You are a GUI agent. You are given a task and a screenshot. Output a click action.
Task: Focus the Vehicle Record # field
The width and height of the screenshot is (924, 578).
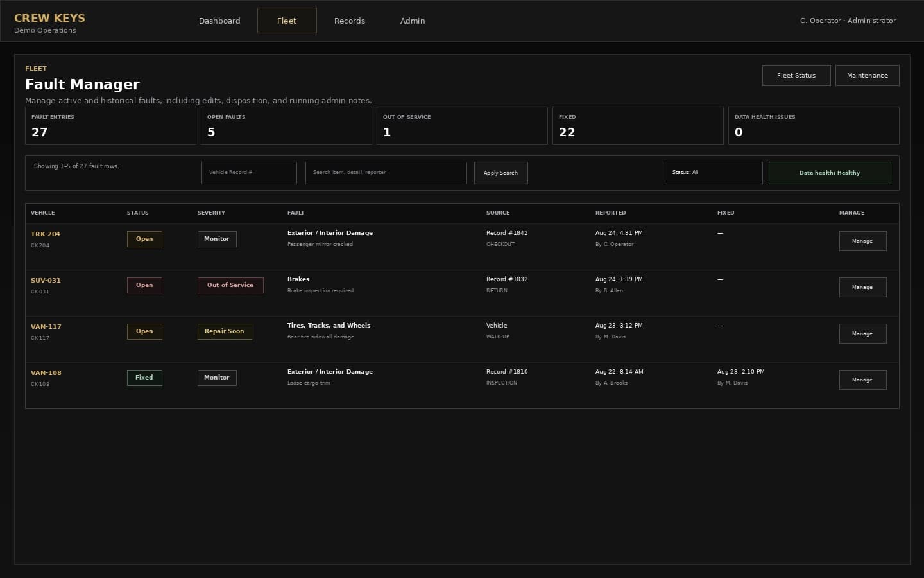(x=249, y=173)
